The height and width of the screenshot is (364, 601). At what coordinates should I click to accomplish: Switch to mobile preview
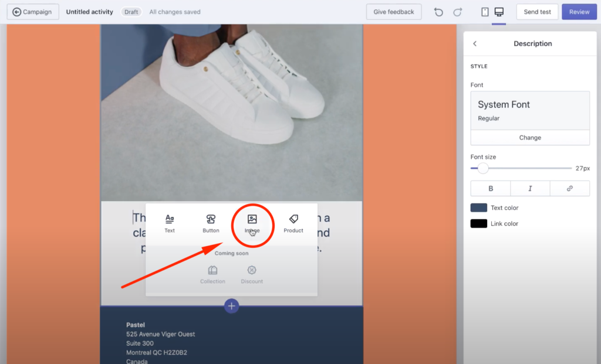(485, 12)
